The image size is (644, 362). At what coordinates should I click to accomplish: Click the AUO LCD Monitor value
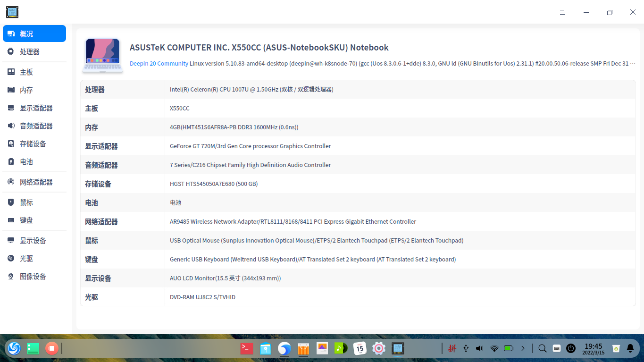pyautogui.click(x=226, y=278)
